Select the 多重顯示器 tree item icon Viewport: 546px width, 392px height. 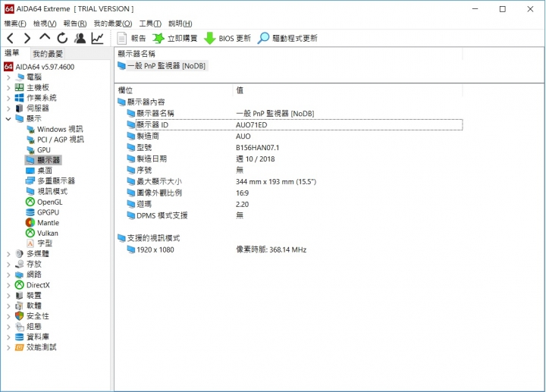click(x=30, y=181)
